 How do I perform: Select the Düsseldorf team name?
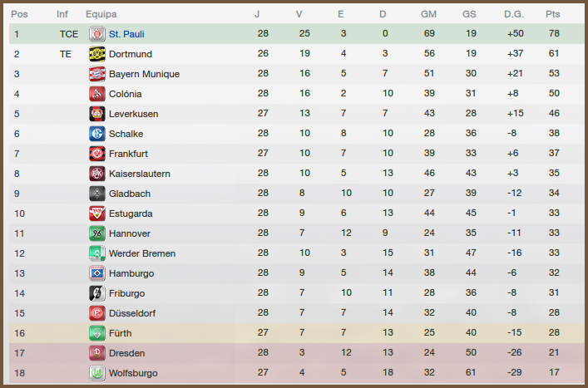(x=131, y=313)
